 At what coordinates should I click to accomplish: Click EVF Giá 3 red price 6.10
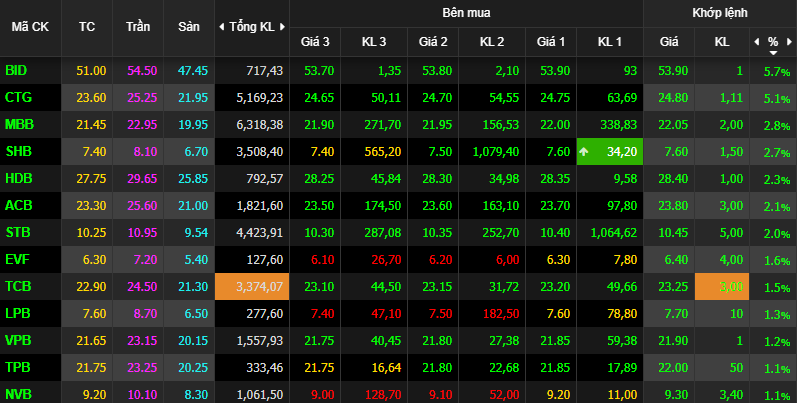click(x=322, y=259)
